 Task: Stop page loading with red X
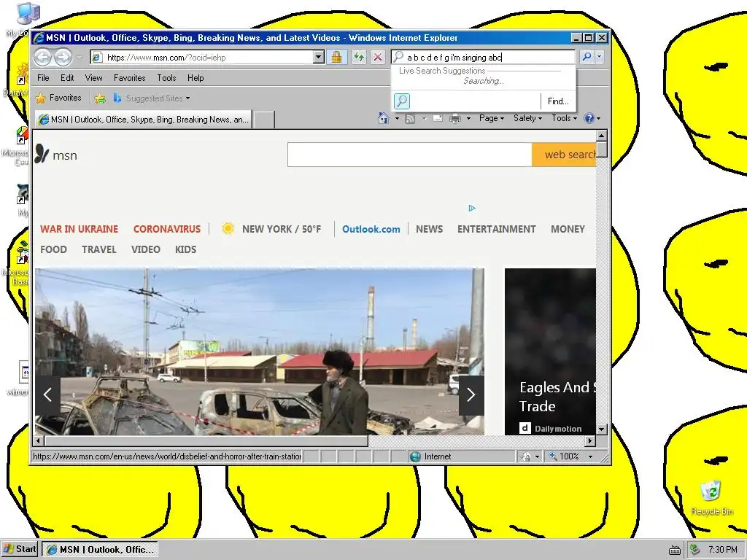coord(378,58)
